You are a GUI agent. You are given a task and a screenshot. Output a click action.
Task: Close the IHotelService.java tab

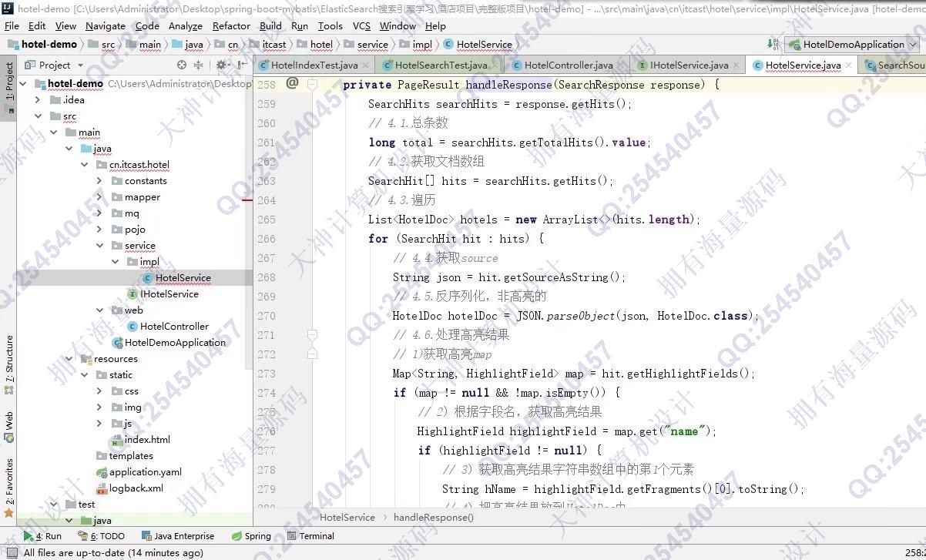[x=736, y=65]
